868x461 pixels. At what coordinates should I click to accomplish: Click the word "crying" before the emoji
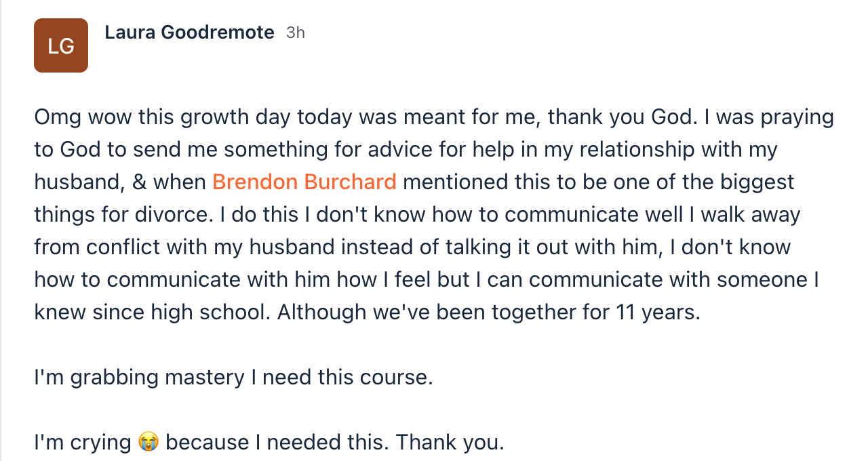[x=100, y=443]
